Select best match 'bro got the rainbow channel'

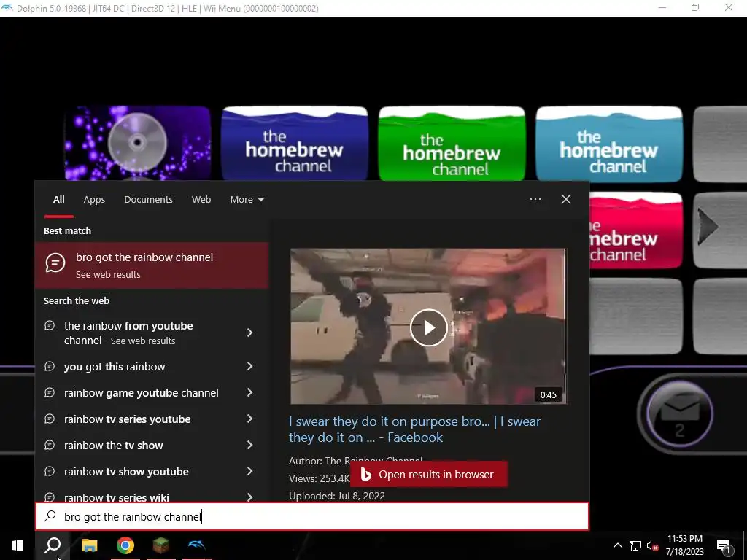click(152, 265)
